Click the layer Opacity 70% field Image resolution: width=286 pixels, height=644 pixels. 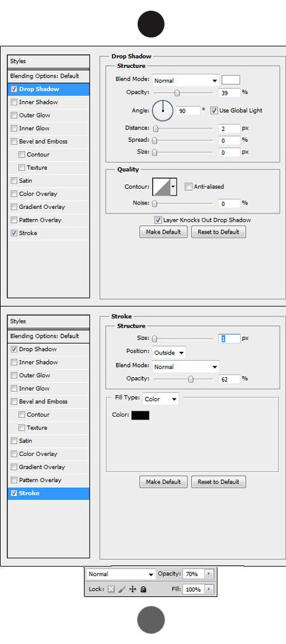(x=194, y=574)
